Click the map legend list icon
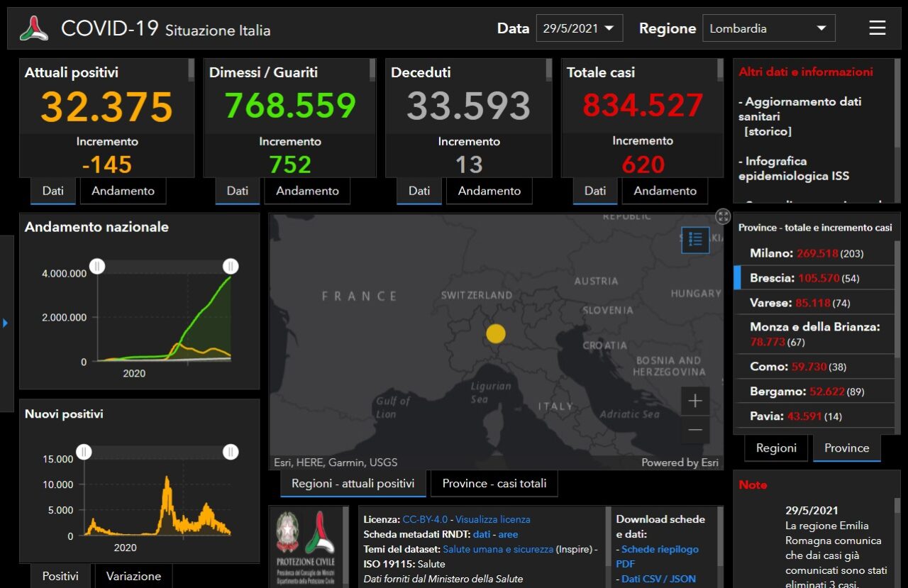This screenshot has width=908, height=588. coord(695,240)
